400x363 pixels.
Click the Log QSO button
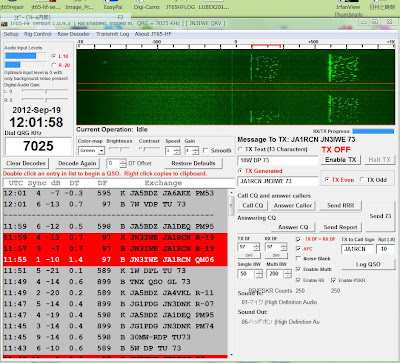(368, 264)
